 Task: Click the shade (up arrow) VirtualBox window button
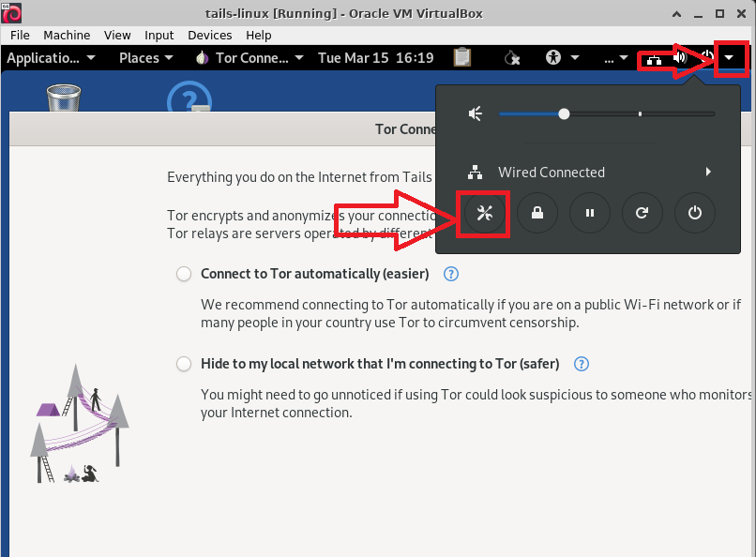[676, 14]
